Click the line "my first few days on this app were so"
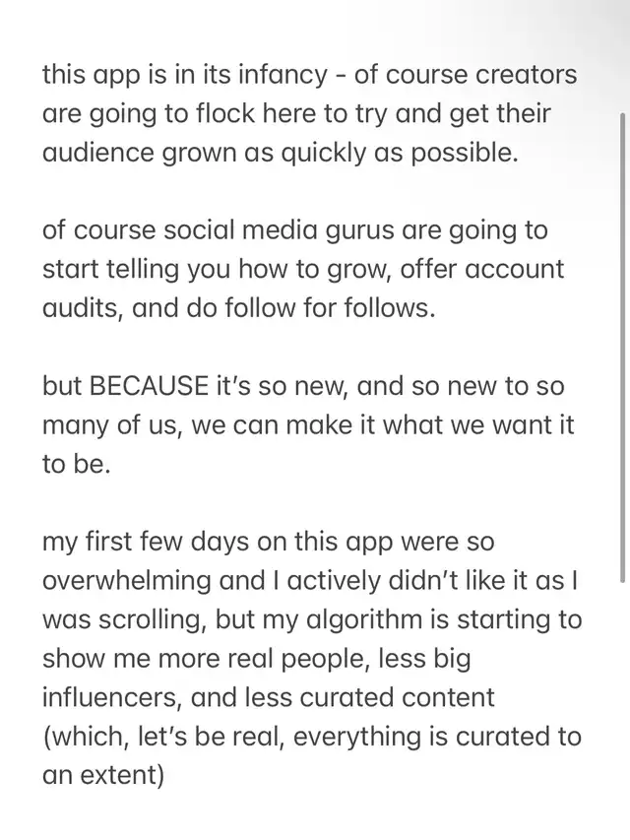 pos(268,542)
